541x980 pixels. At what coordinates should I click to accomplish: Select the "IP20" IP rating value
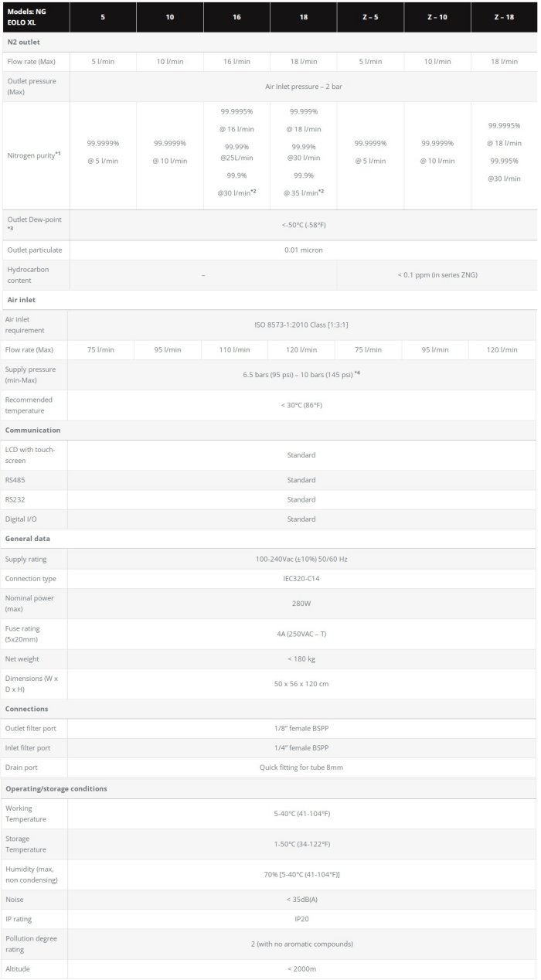(301, 919)
